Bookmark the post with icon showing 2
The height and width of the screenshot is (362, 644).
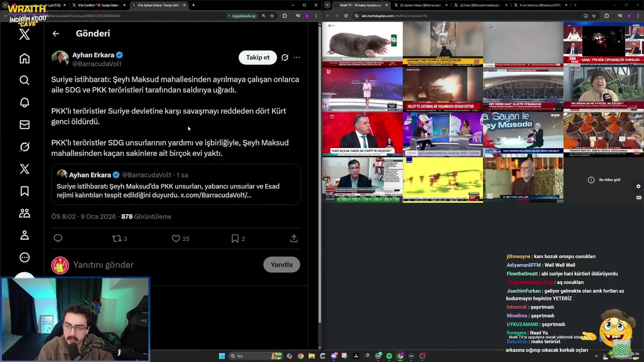tap(237, 238)
